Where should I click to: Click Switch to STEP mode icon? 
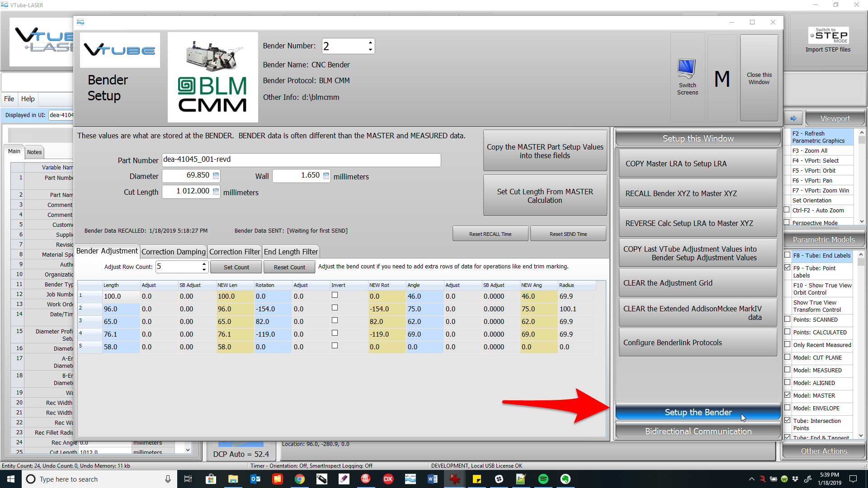pyautogui.click(x=828, y=35)
